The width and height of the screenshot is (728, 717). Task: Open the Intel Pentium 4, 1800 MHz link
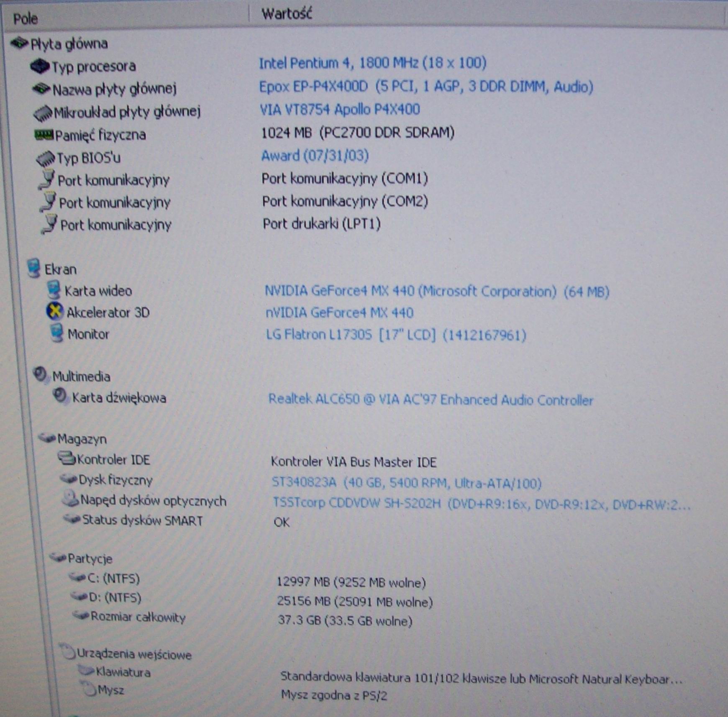point(373,63)
